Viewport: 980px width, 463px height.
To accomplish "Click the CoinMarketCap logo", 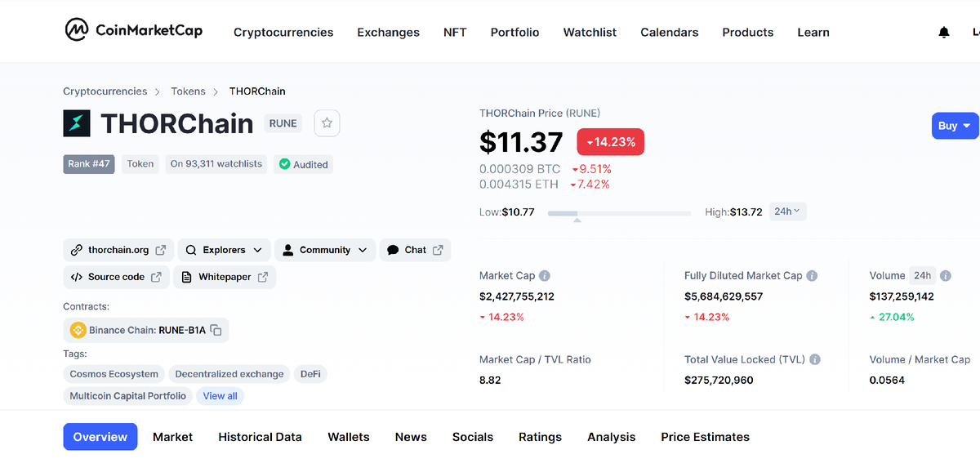I will 134,30.
